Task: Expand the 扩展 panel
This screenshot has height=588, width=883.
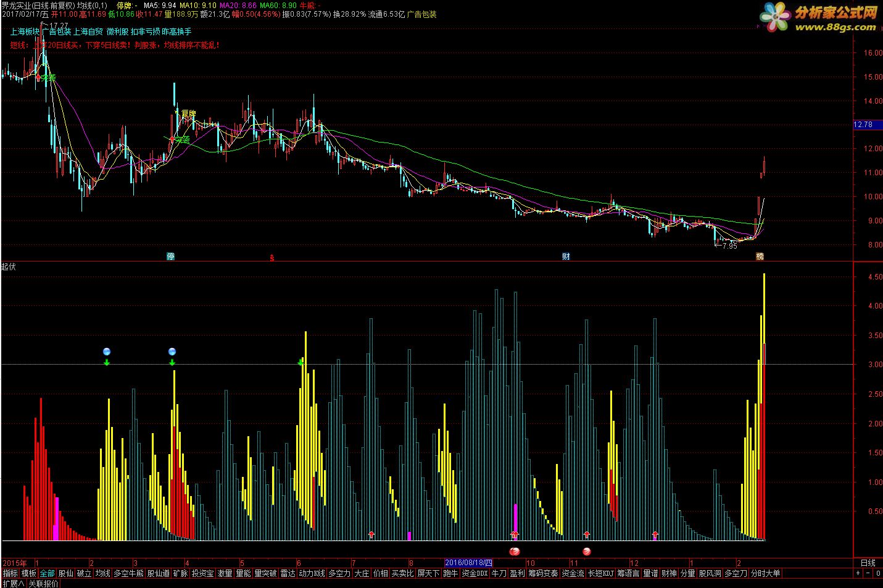Action: coord(13,584)
